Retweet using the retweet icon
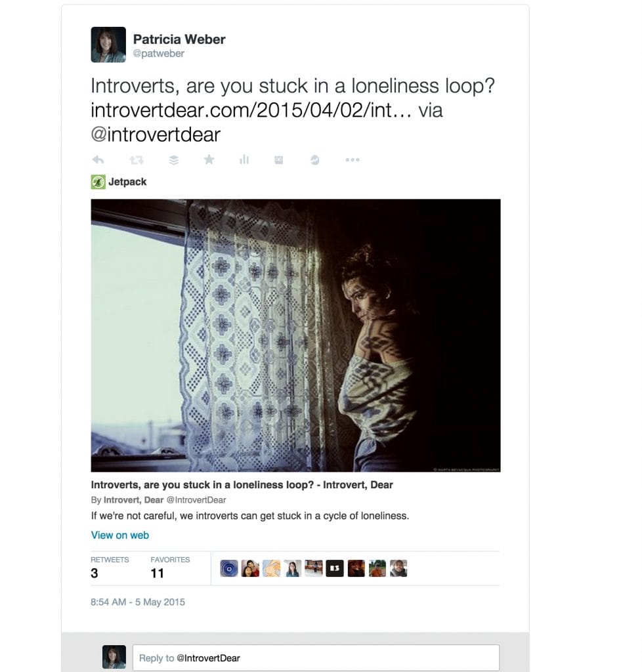 137,160
